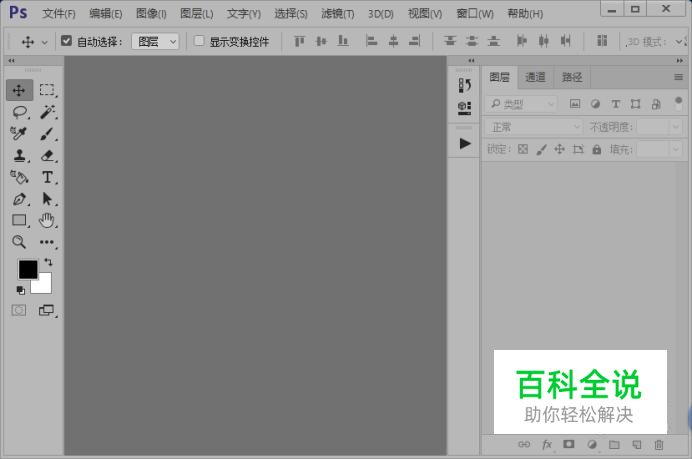Screen dimensions: 692x459
Task: Select the Eyedropper tool
Action: point(19,133)
